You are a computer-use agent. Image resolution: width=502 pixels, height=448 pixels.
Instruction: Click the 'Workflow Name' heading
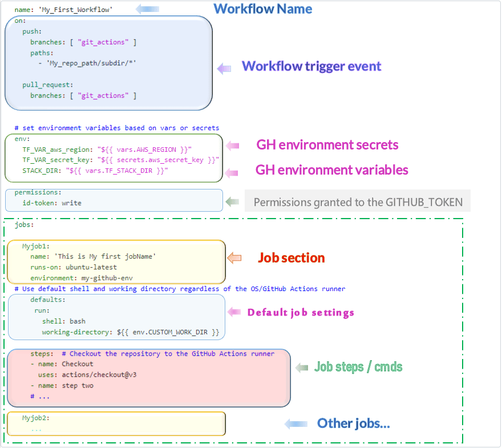263,9
